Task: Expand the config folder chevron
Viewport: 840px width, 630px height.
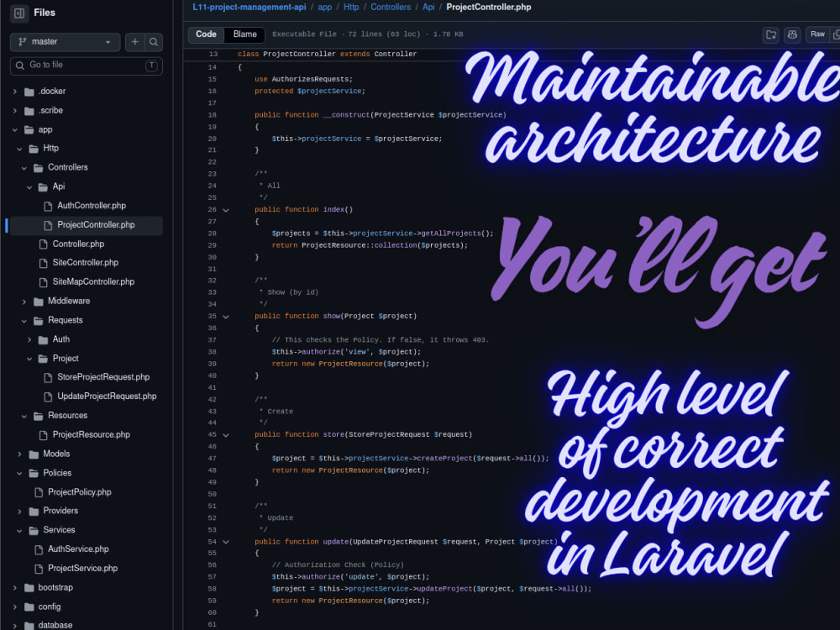Action: coord(15,607)
